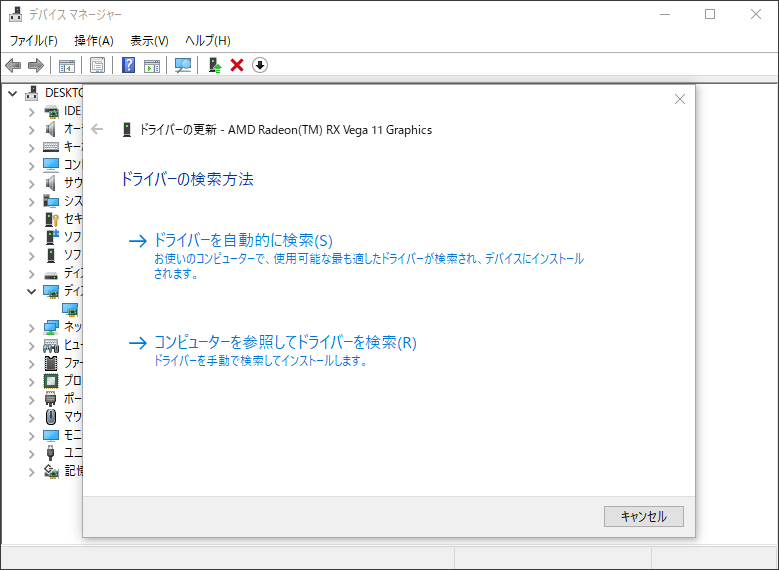The image size is (779, 570).
Task: Select the USB controller plug icon
Action: [x=50, y=453]
